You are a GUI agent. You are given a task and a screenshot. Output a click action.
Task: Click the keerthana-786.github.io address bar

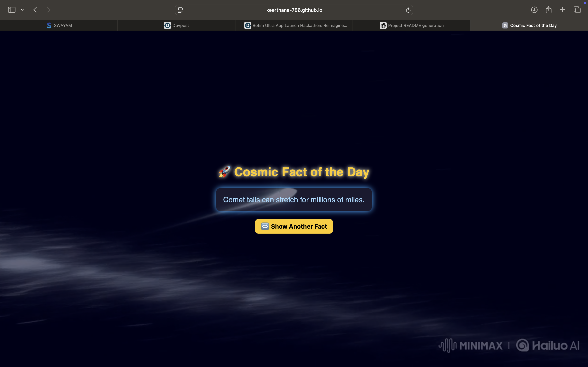(294, 10)
